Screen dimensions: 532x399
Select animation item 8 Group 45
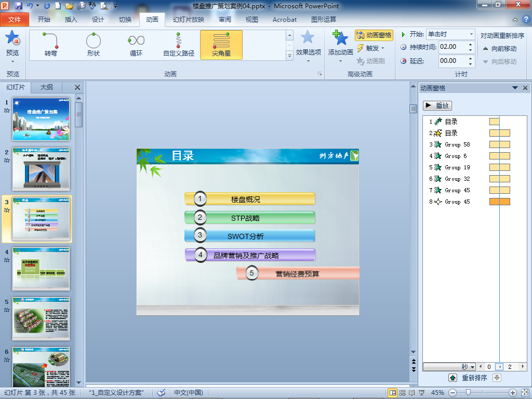(x=474, y=202)
